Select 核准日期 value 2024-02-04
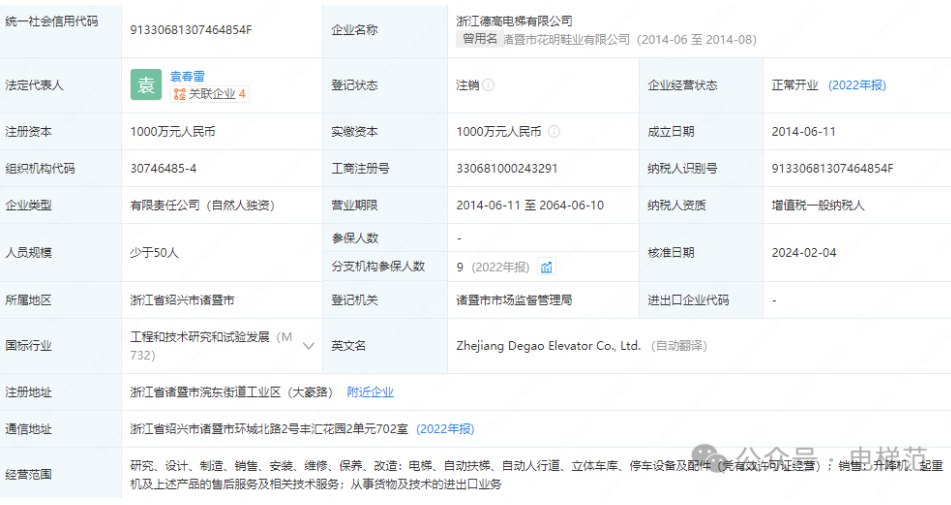This screenshot has width=951, height=505. click(x=804, y=253)
